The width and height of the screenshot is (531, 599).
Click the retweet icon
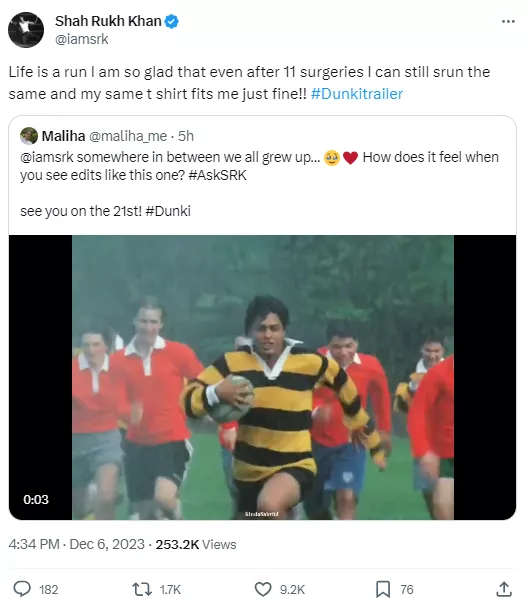(x=142, y=589)
